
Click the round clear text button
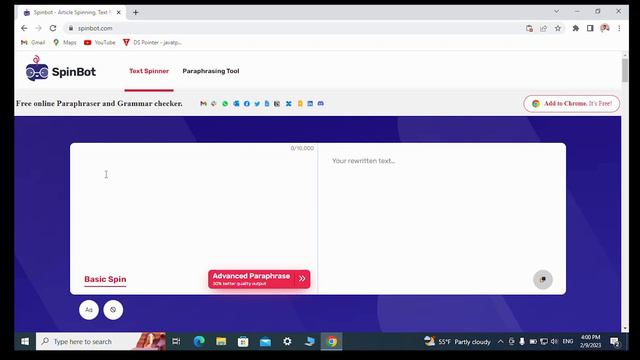(113, 310)
